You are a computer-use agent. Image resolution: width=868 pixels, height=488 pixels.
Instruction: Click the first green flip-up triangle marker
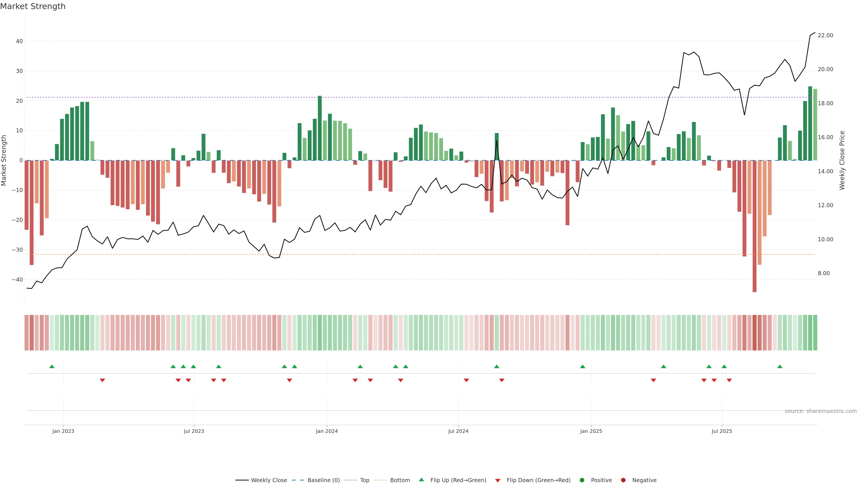point(52,366)
